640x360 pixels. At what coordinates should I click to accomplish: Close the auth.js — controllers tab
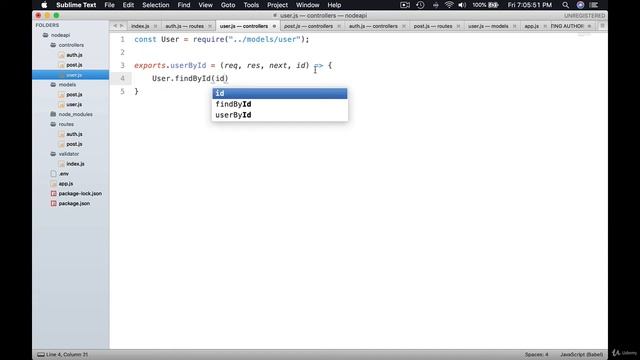(404, 26)
